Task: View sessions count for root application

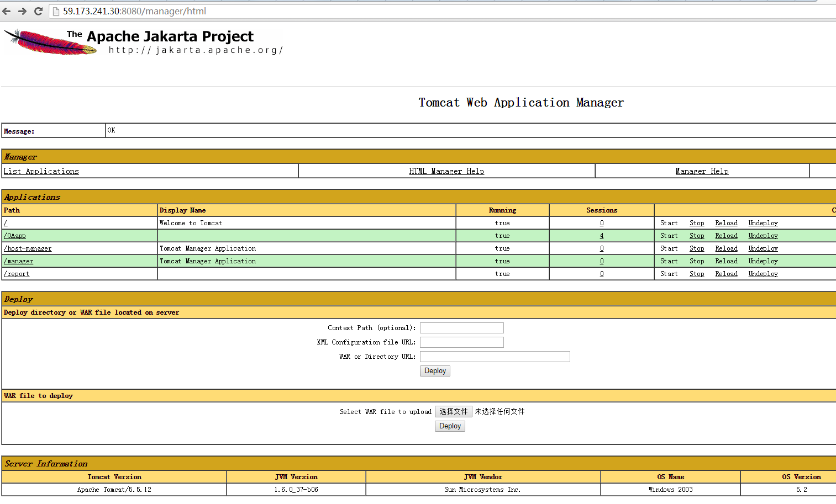Action: (602, 223)
